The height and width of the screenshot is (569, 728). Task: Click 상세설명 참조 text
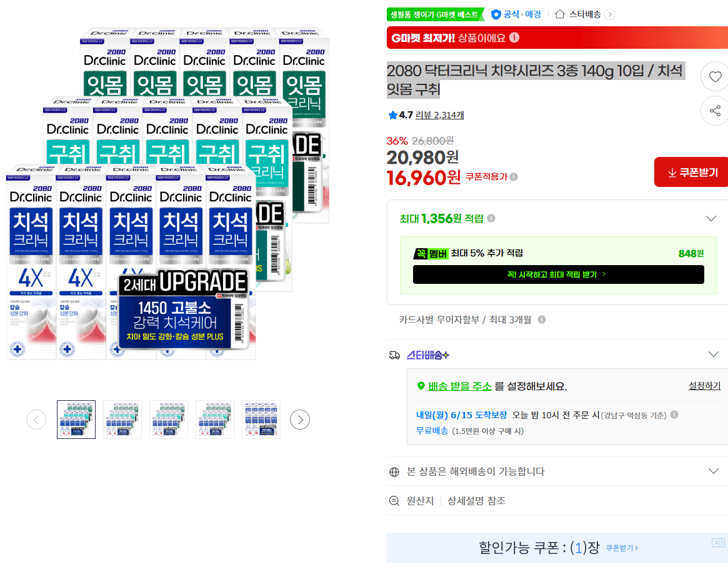click(x=476, y=501)
